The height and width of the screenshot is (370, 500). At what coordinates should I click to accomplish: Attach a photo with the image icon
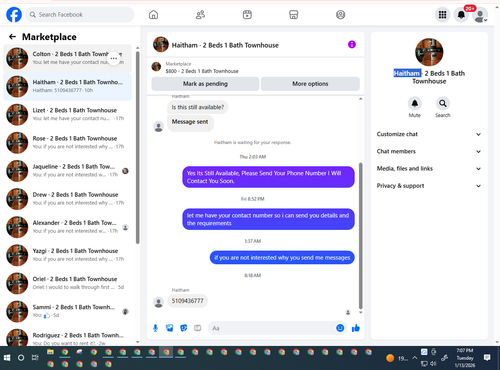[170, 328]
